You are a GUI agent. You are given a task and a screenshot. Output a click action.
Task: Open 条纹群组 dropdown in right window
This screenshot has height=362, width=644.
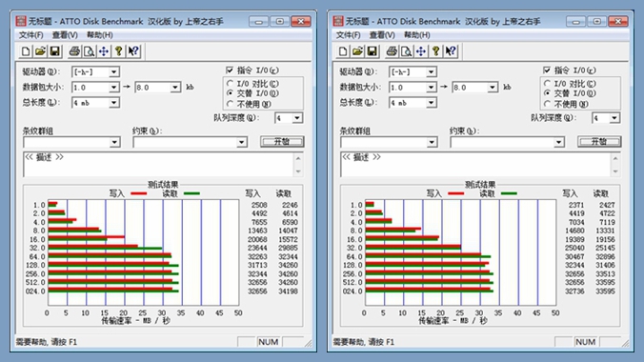(x=432, y=142)
